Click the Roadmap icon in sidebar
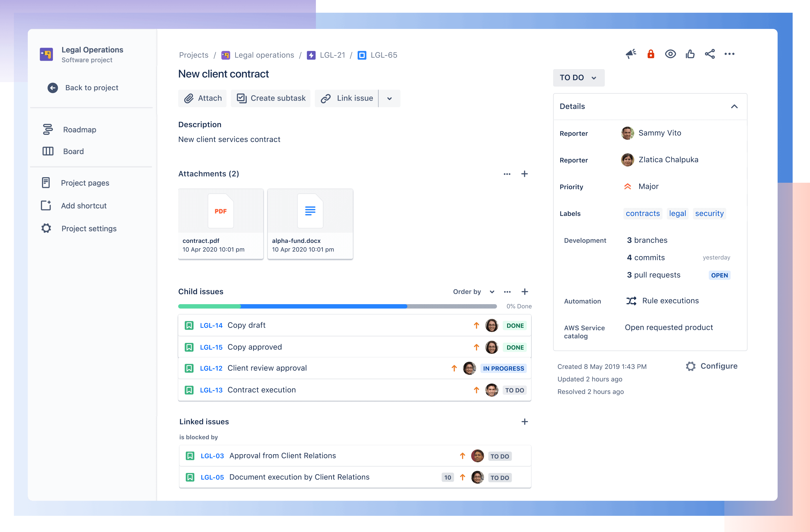Image resolution: width=810 pixels, height=532 pixels. 47,130
